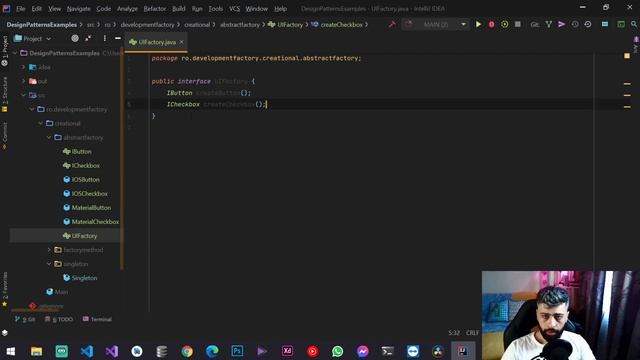Select UIFactory in project tree

coord(84,236)
